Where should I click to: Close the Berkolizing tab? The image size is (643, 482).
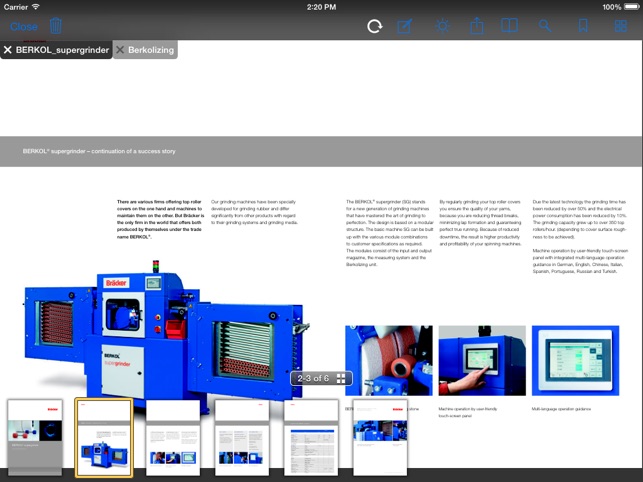[x=120, y=50]
